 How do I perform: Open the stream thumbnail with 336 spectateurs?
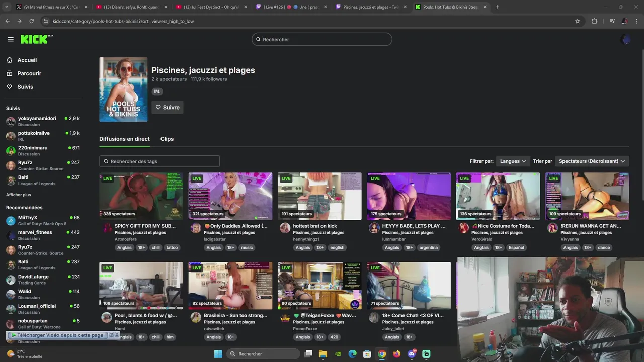point(141,196)
